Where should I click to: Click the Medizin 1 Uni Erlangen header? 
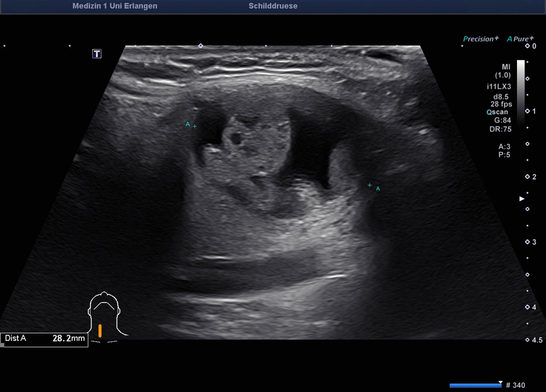tap(115, 6)
